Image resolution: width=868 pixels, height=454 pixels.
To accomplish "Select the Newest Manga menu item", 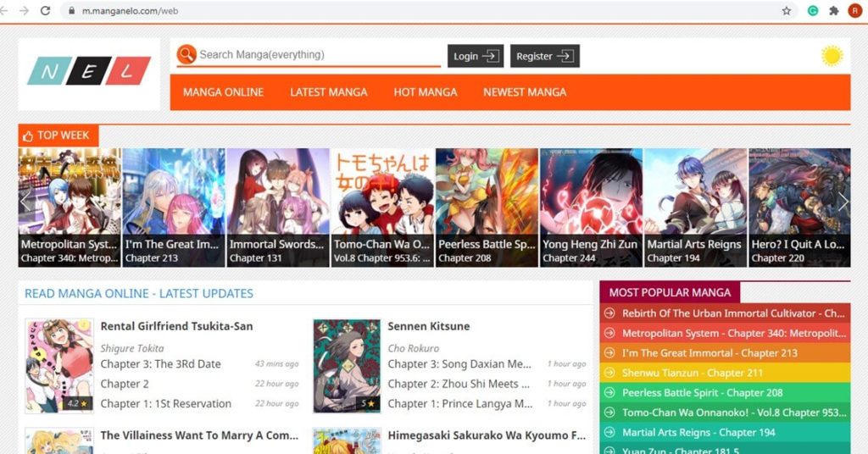I will 525,91.
